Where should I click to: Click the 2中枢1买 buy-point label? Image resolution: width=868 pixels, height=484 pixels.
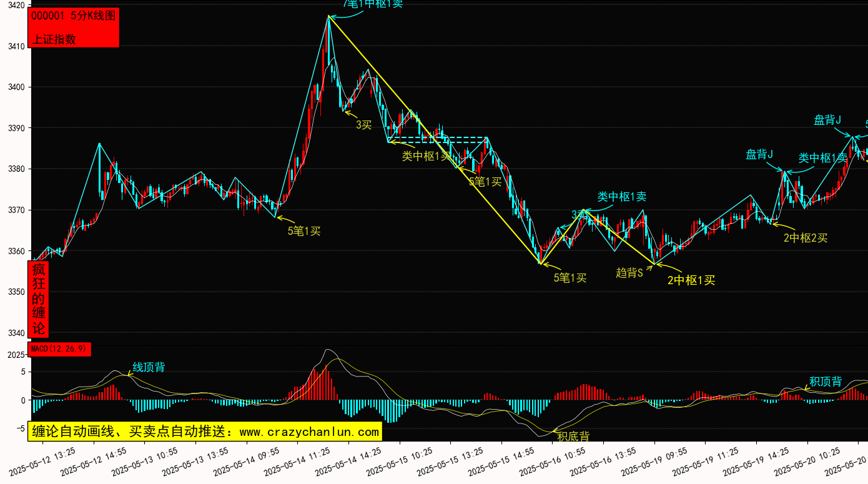pyautogui.click(x=691, y=280)
